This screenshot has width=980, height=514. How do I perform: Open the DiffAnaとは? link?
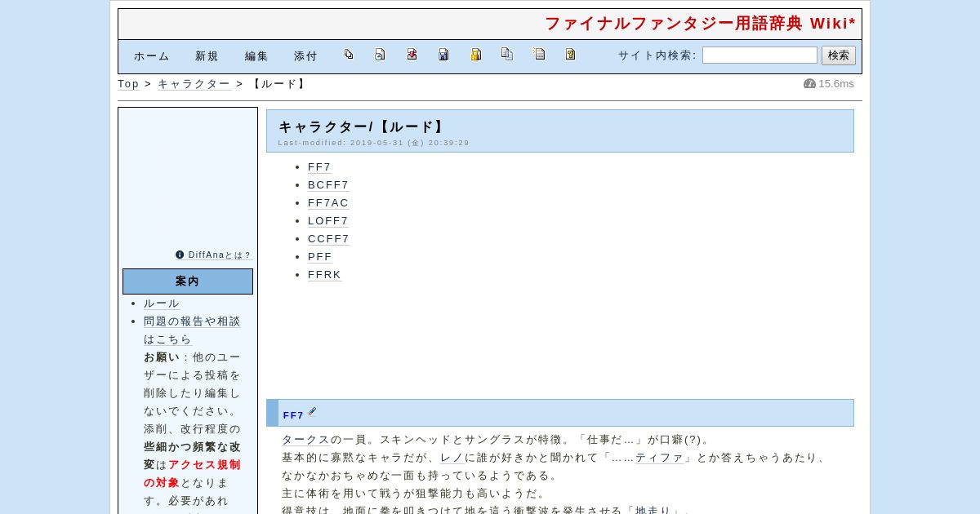pos(220,255)
